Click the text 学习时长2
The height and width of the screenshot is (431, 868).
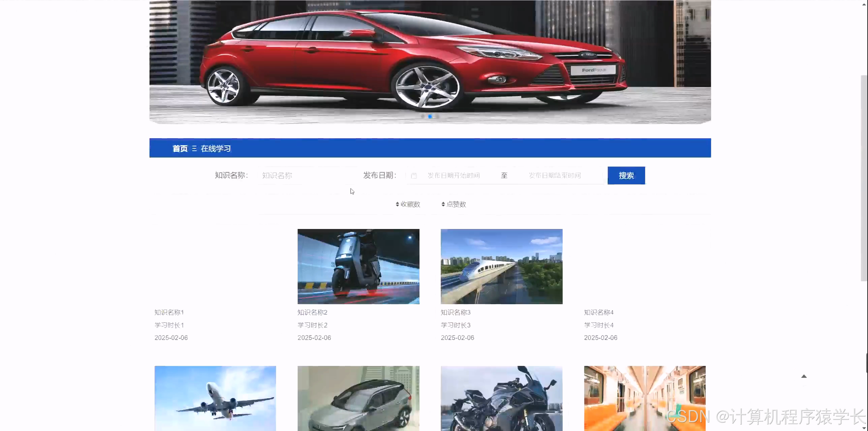[312, 325]
